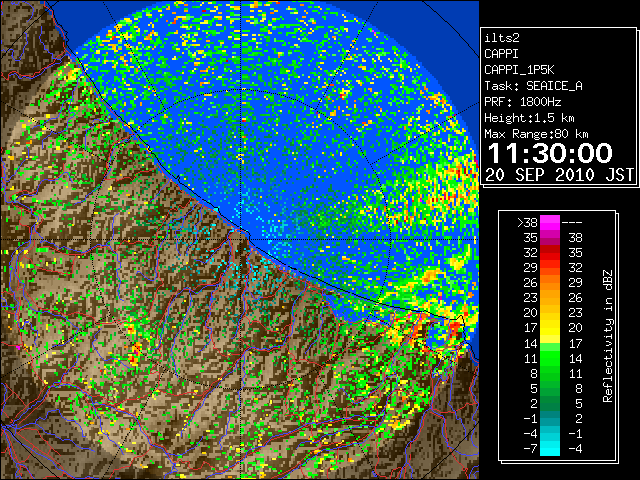Viewport: 640px width, 480px height.
Task: Select the 11:30:00 timestamp
Action: [550, 153]
